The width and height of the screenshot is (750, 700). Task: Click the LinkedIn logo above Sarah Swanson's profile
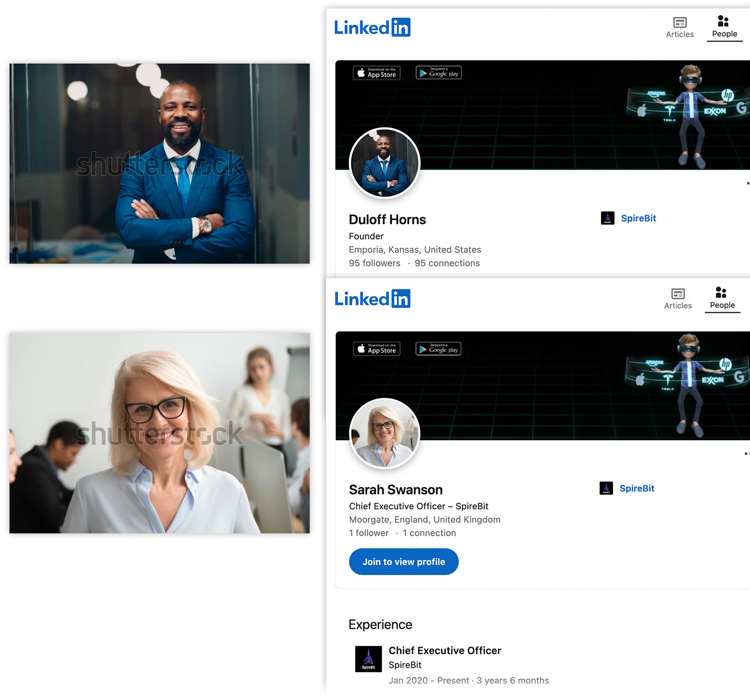point(372,299)
